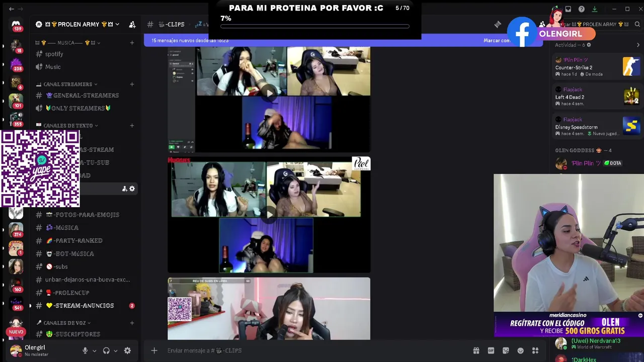This screenshot has width=644, height=362.
Task: Open the headphones output options arrow
Action: [x=115, y=350]
